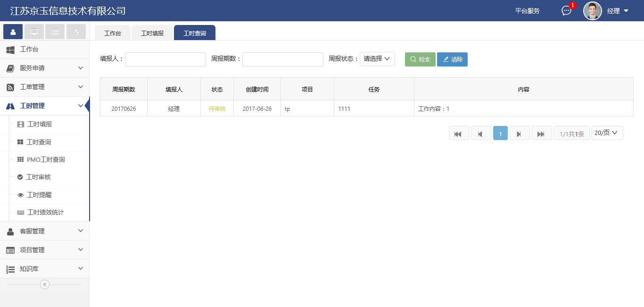The height and width of the screenshot is (307, 644).
Task: Click the next page pagination icon
Action: click(x=520, y=133)
